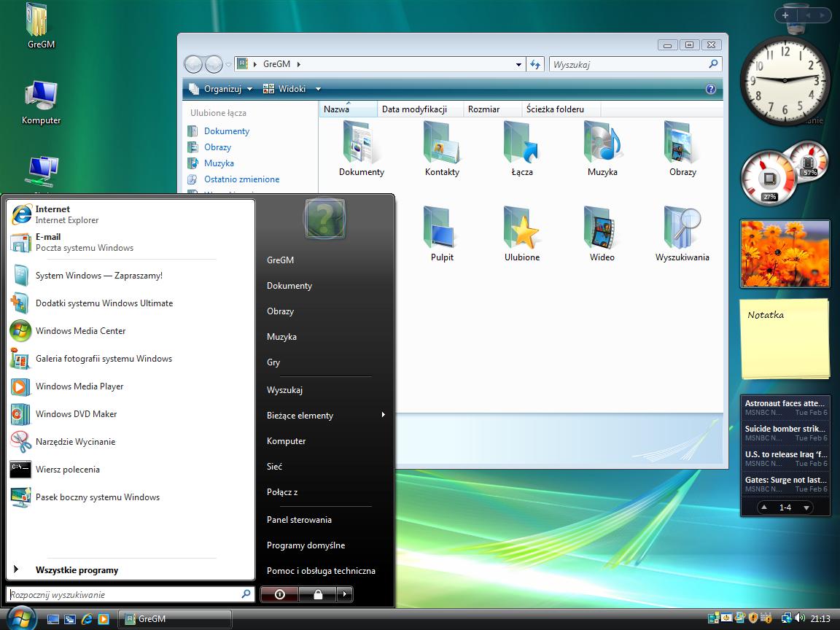This screenshot has height=630, width=840.
Task: Sort by Nazwa column header
Action: 349,109
